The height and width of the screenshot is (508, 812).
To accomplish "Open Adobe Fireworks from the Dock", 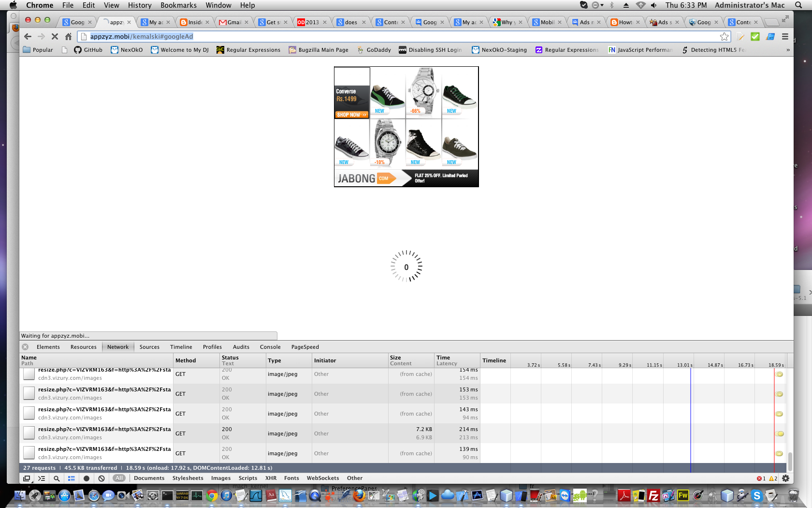I will coord(683,495).
